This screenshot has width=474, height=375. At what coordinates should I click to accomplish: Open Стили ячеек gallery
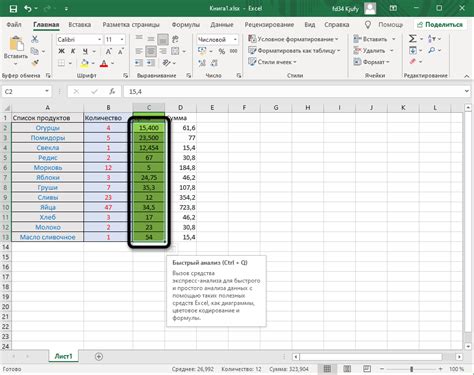pyautogui.click(x=272, y=62)
